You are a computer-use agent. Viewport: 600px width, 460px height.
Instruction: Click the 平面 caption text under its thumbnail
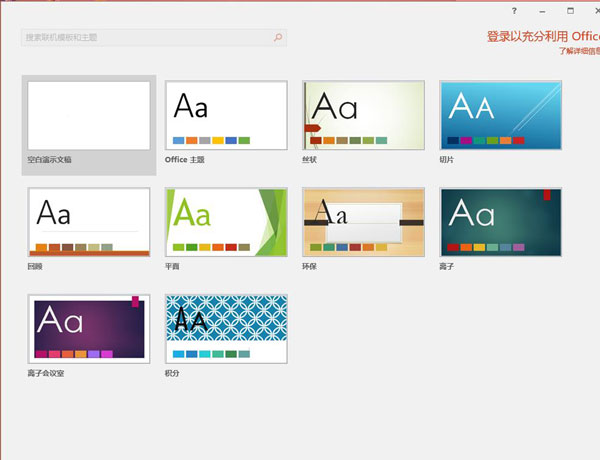(x=175, y=266)
